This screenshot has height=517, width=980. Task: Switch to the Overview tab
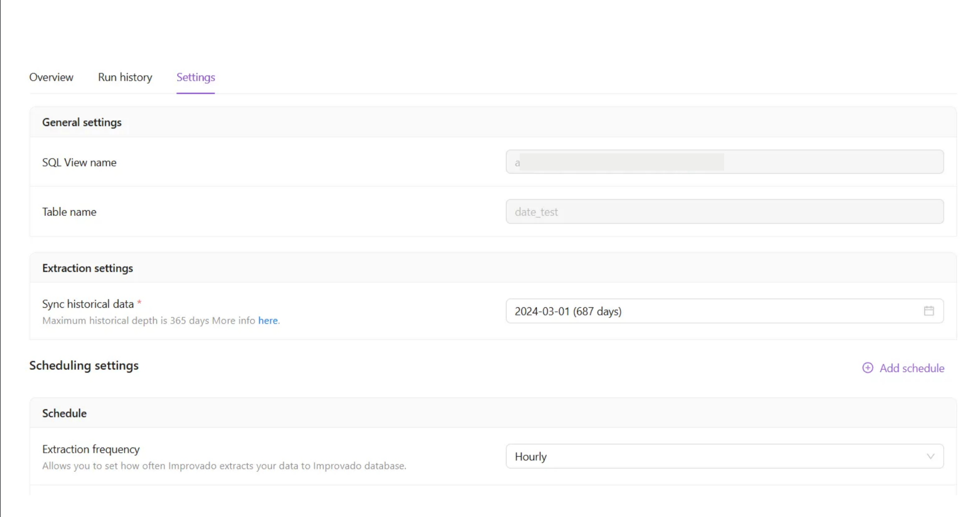click(51, 77)
